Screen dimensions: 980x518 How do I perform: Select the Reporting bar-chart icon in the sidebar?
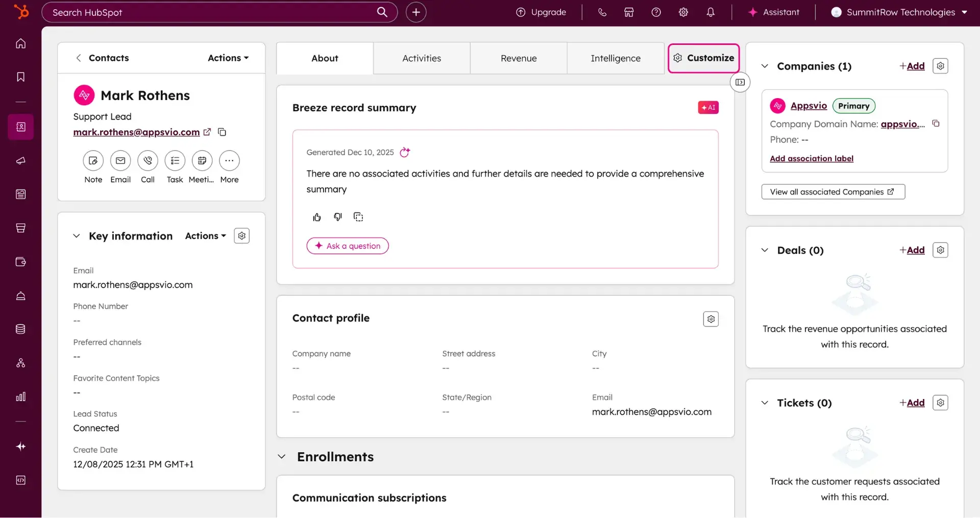[20, 396]
